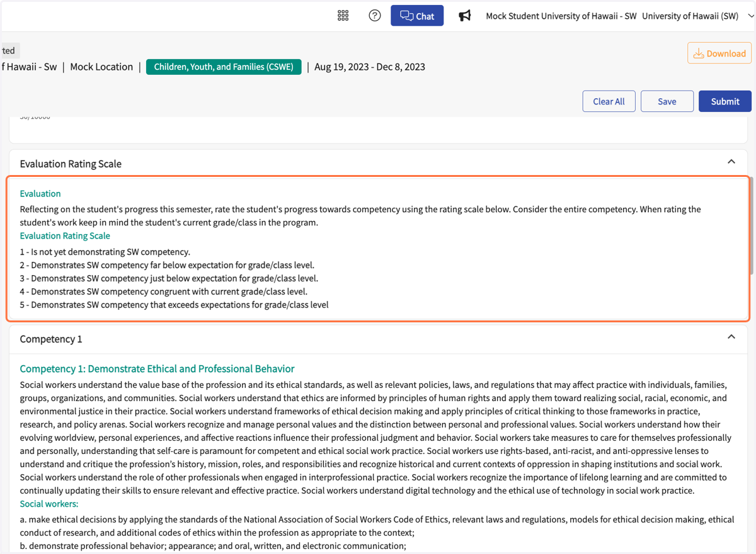This screenshot has width=756, height=554.
Task: Click item b. demonstrate professional behavior text
Action: (x=213, y=546)
